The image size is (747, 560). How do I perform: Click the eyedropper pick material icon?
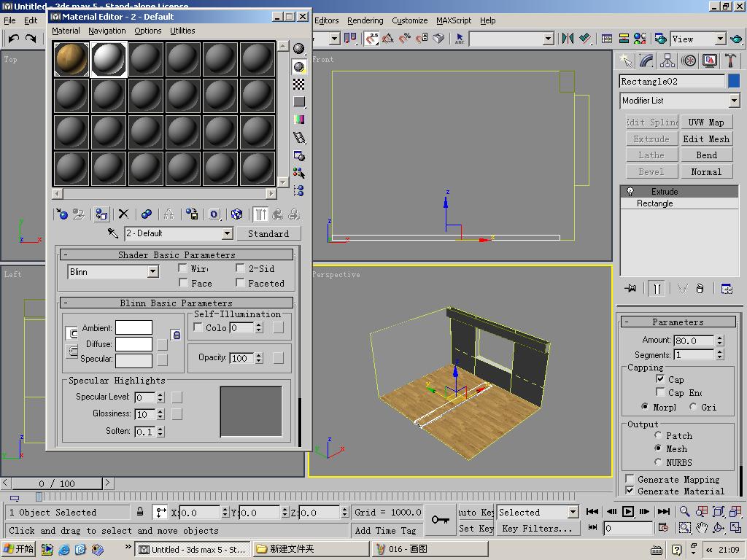113,233
